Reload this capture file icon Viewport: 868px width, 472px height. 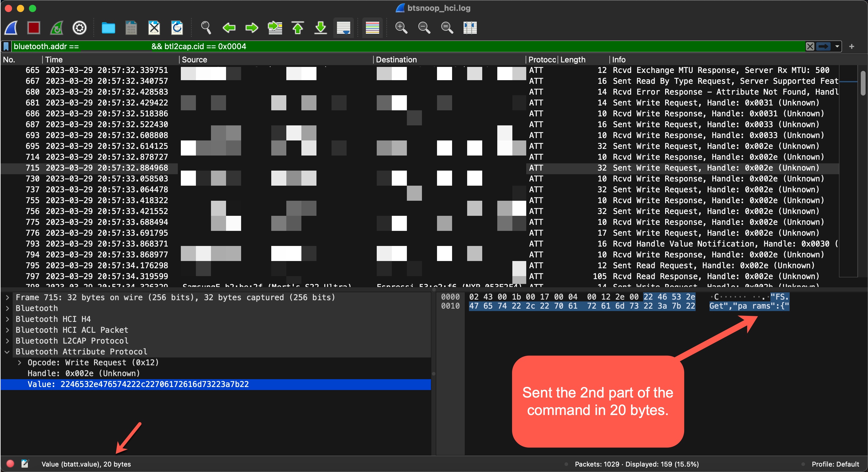coord(177,28)
